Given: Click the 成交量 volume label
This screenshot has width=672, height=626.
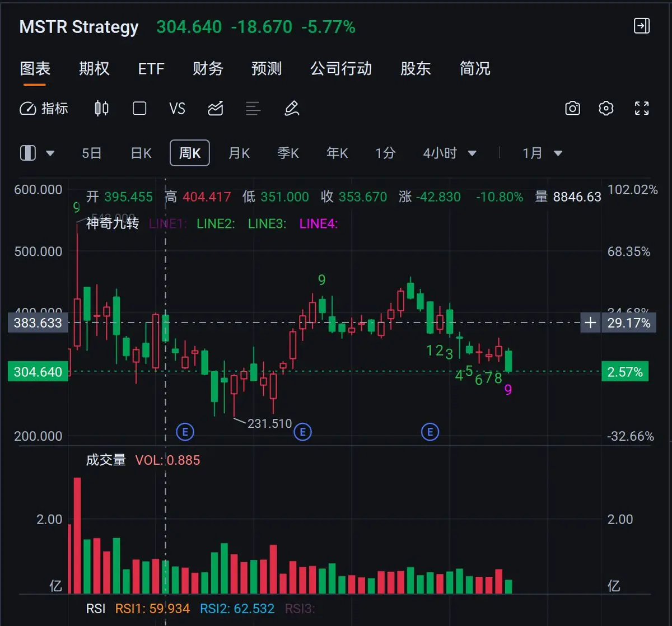Looking at the screenshot, I should click(x=106, y=460).
